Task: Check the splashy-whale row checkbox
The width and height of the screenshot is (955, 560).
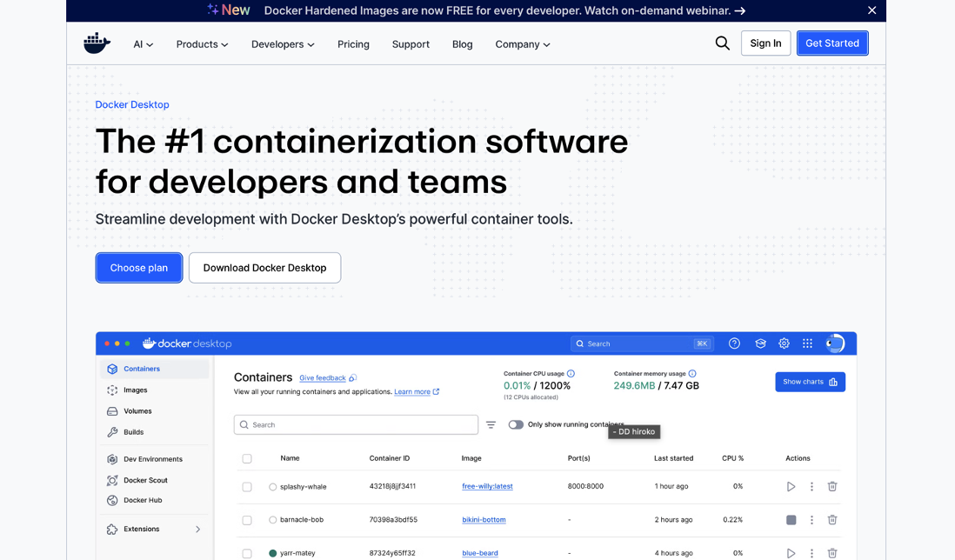Action: pyautogui.click(x=247, y=487)
